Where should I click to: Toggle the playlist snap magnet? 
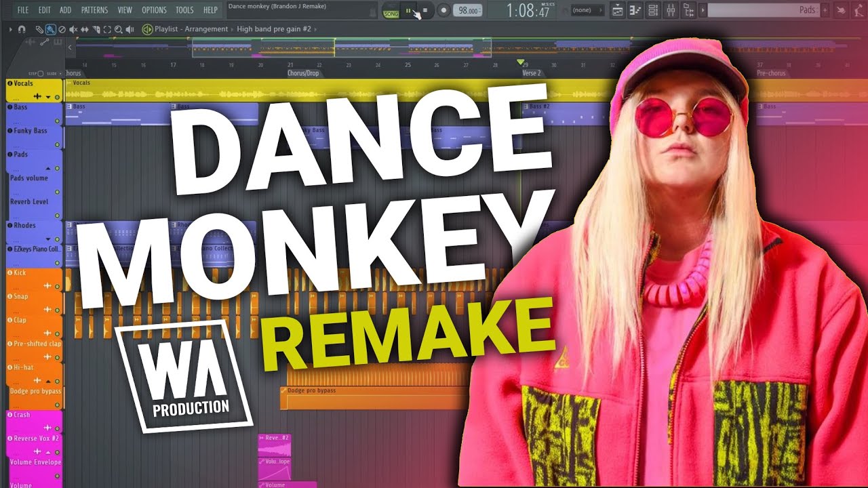point(22,30)
